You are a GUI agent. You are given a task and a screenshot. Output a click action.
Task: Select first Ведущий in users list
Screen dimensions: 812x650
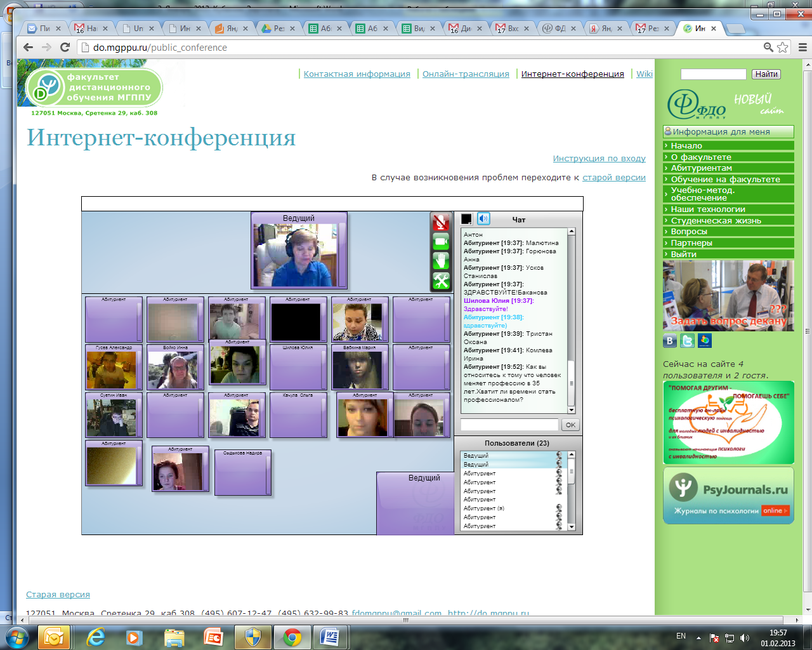(513, 456)
